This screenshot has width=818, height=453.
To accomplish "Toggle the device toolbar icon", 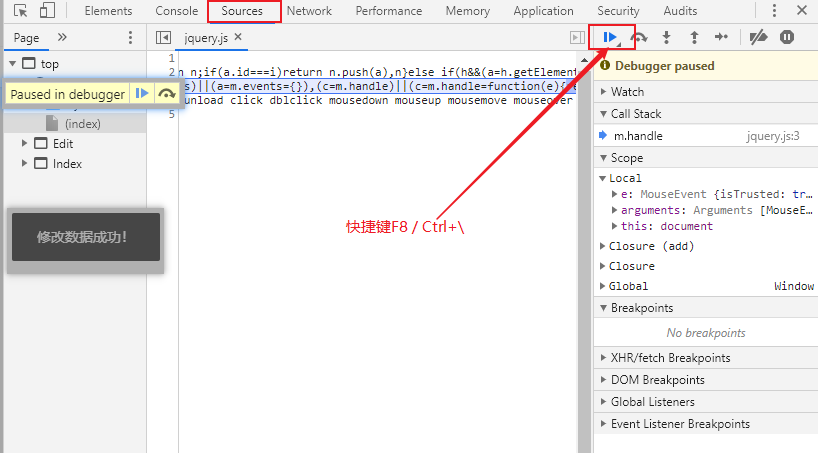I will pos(47,10).
